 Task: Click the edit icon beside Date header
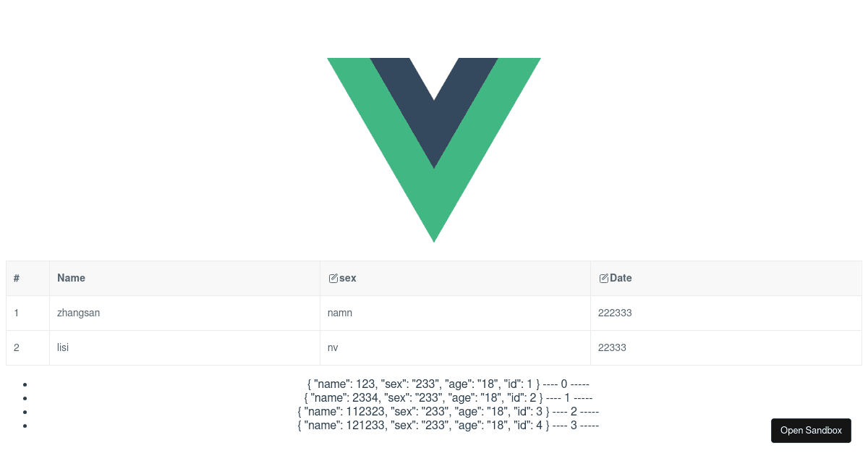[x=603, y=278]
